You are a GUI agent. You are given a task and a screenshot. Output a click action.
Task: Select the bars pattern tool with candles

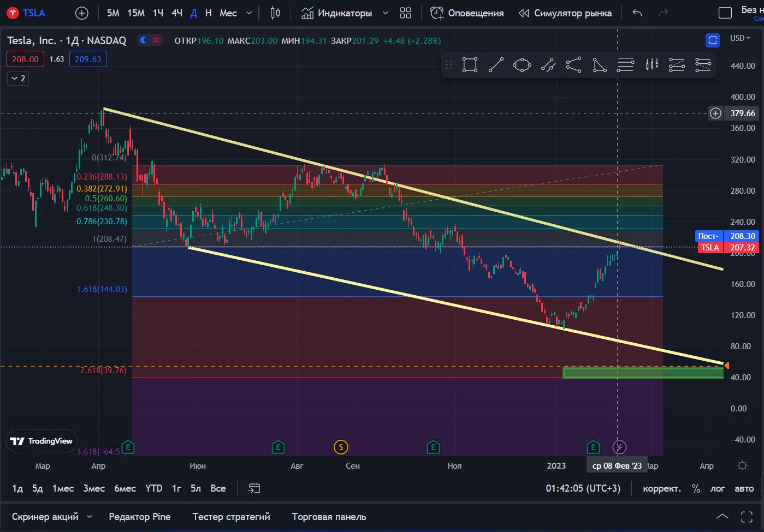coord(652,65)
